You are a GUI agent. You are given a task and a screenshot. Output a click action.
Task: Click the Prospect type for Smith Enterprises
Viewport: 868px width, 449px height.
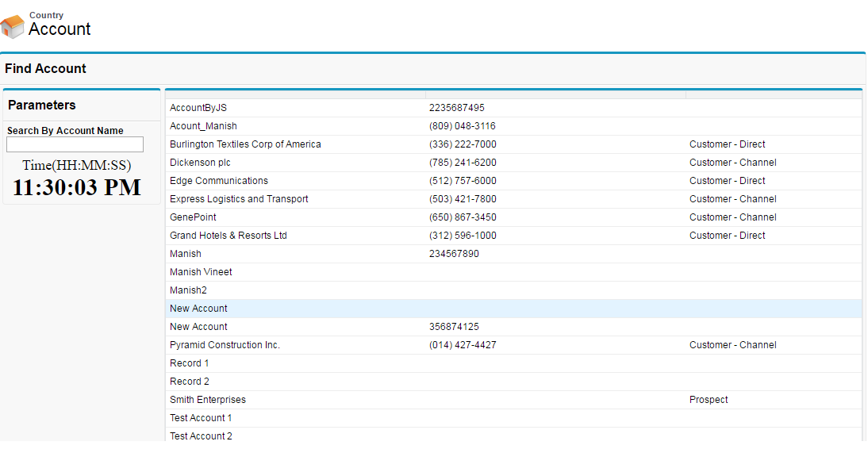tap(709, 401)
